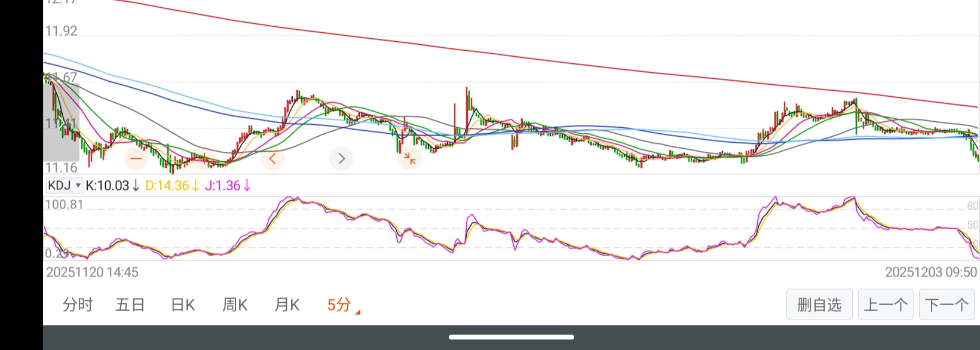Screen dimensions: 980x350
Task: Select the 周K weekly candlestick tab
Action: [235, 305]
